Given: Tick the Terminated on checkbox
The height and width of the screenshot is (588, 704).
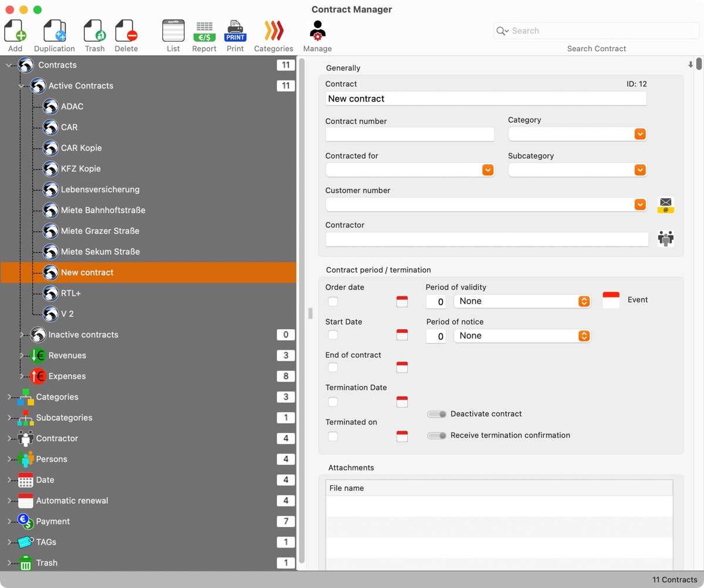Looking at the screenshot, I should click(x=333, y=436).
